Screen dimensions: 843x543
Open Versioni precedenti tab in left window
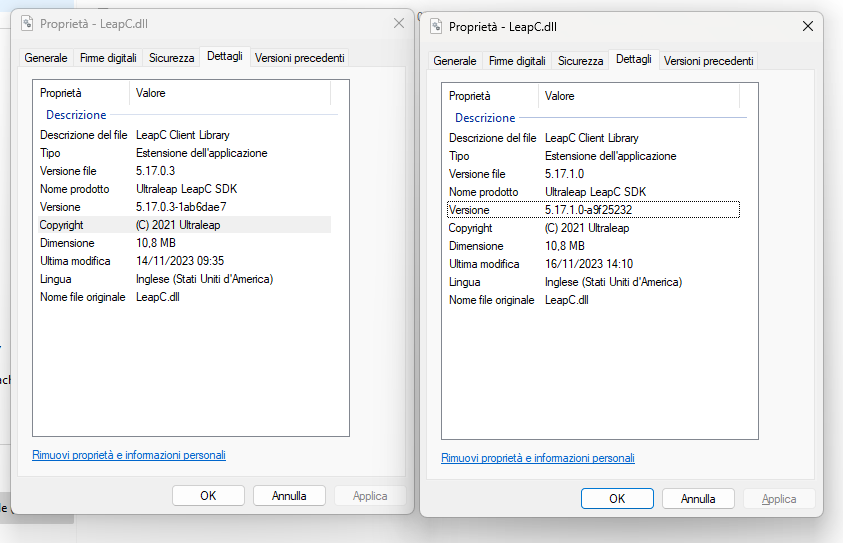tap(299, 58)
